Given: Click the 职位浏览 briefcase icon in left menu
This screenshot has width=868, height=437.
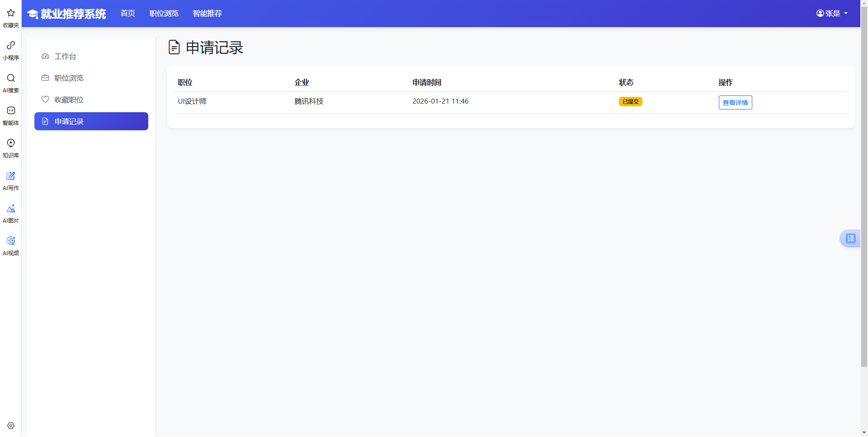Looking at the screenshot, I should pos(45,78).
